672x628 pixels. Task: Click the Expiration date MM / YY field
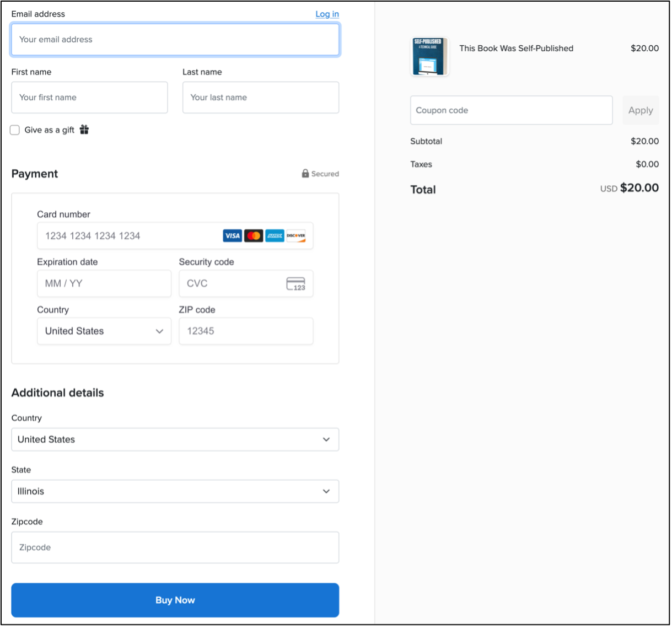click(104, 283)
